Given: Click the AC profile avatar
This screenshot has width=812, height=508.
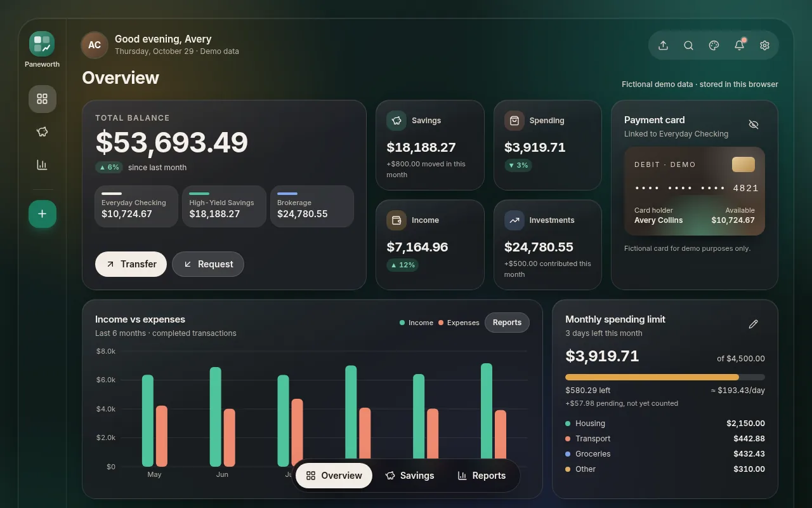Looking at the screenshot, I should pos(95,45).
